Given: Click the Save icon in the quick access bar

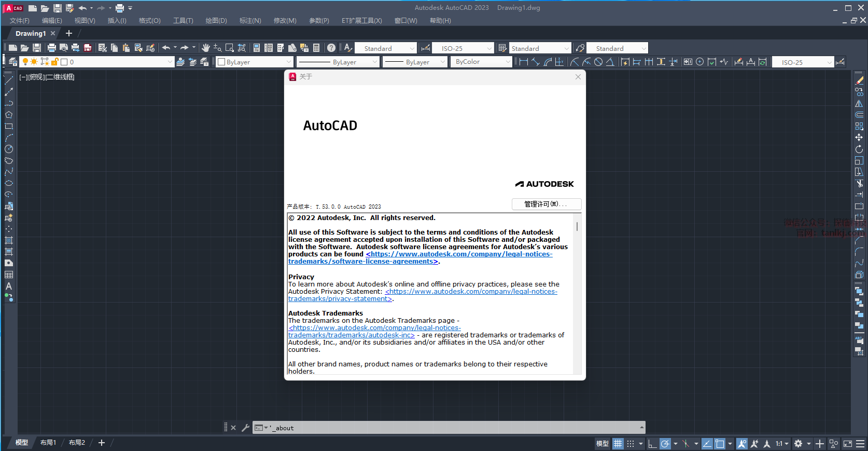Looking at the screenshot, I should [x=57, y=8].
